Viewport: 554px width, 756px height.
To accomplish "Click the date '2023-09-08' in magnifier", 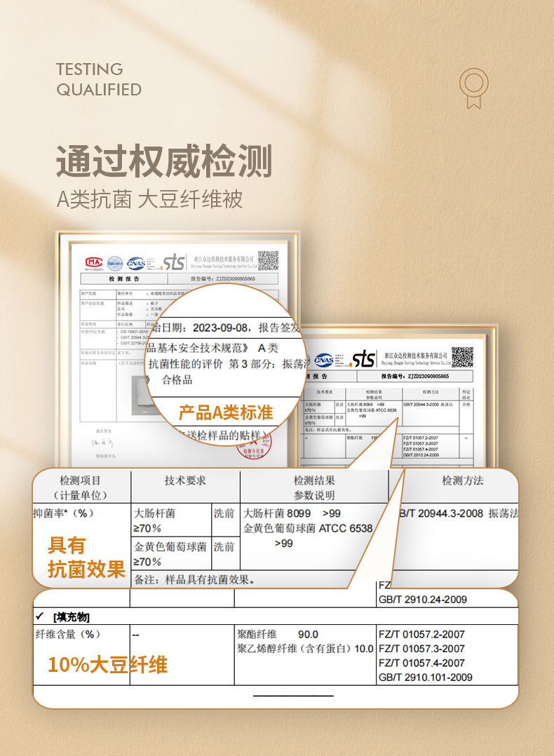I will click(x=220, y=328).
